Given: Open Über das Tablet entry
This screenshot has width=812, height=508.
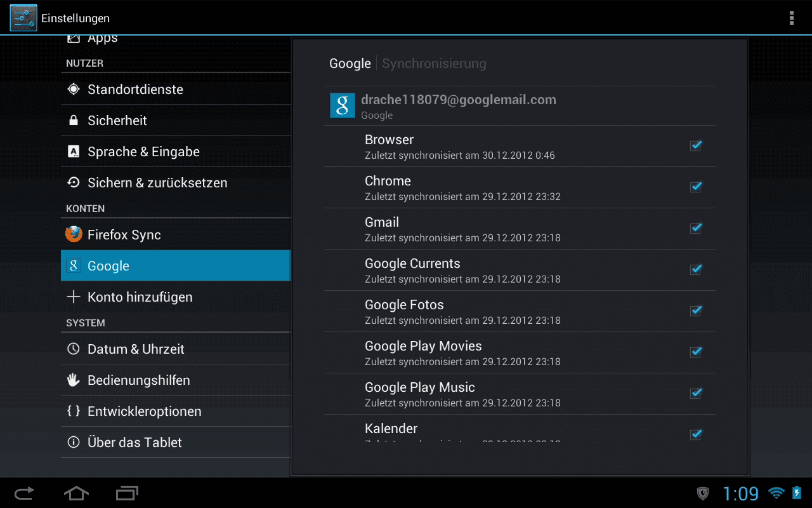Looking at the screenshot, I should (x=176, y=442).
